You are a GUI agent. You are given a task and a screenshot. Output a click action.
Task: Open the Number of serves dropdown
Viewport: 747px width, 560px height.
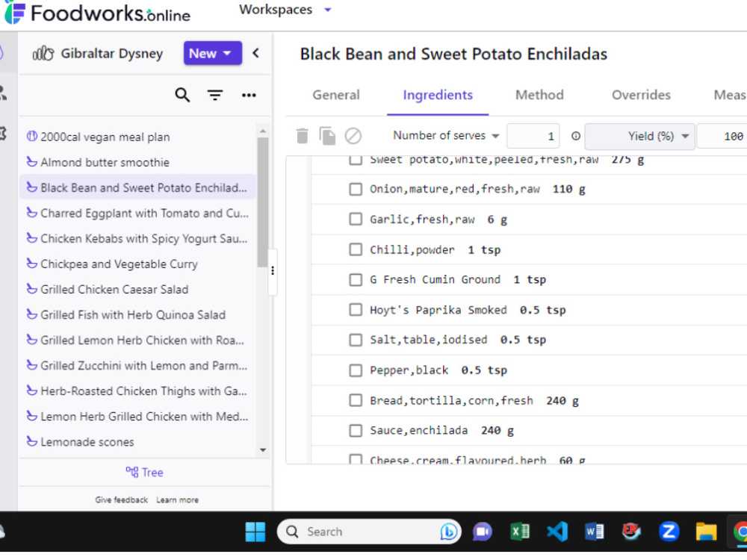[446, 136]
